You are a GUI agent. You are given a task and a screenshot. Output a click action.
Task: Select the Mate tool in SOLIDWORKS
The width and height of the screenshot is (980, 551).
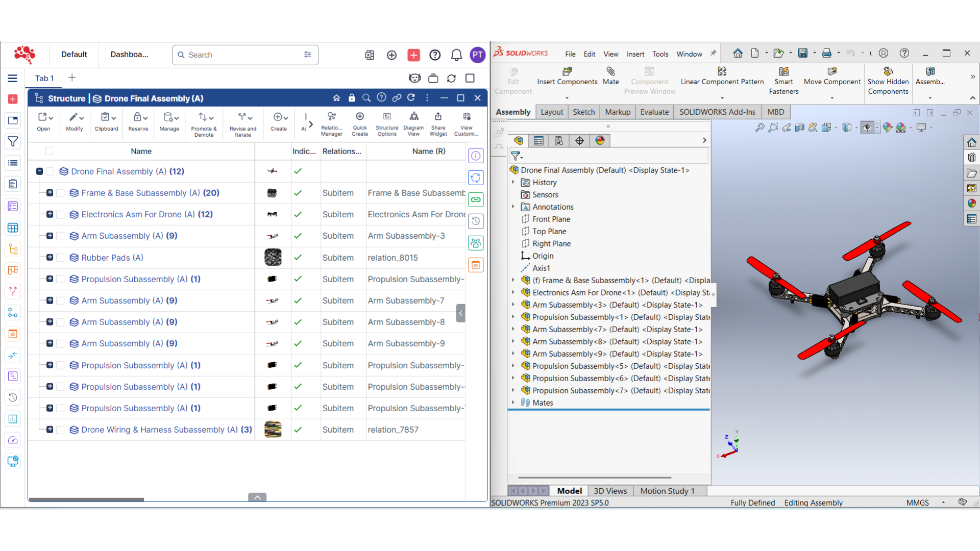click(610, 77)
